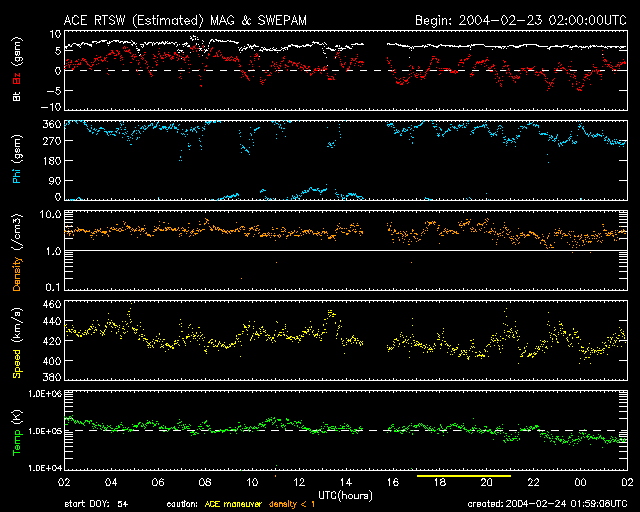640x512 pixels.
Task: Click the orange Density axis label
Action: (16, 265)
